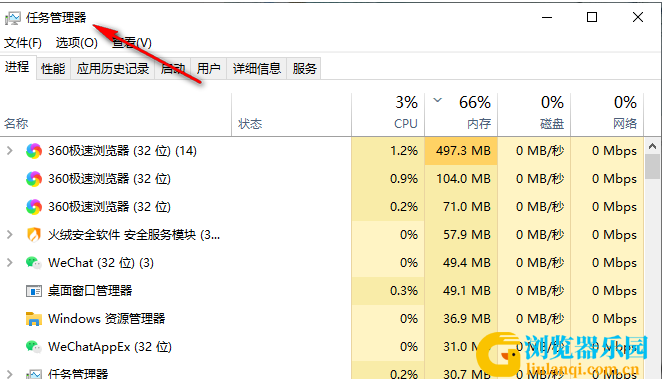662x379 pixels.
Task: Click the scrollbar up arrow
Action: [x=652, y=146]
